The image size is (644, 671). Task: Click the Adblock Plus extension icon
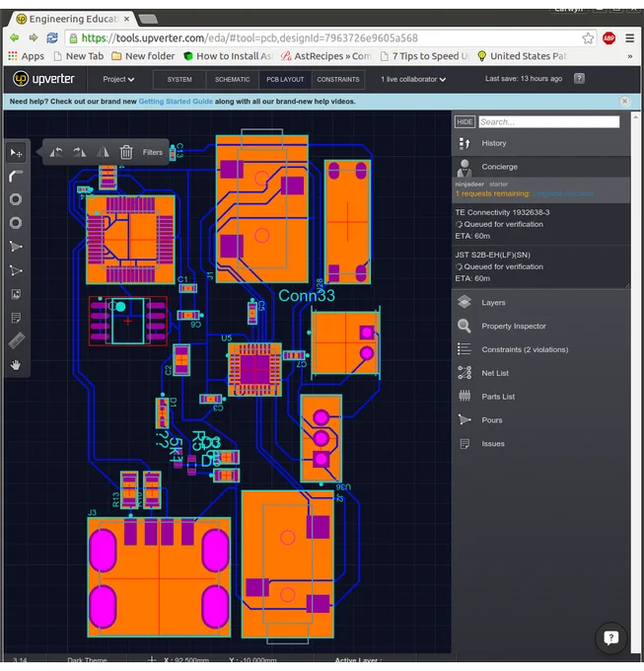[x=608, y=38]
